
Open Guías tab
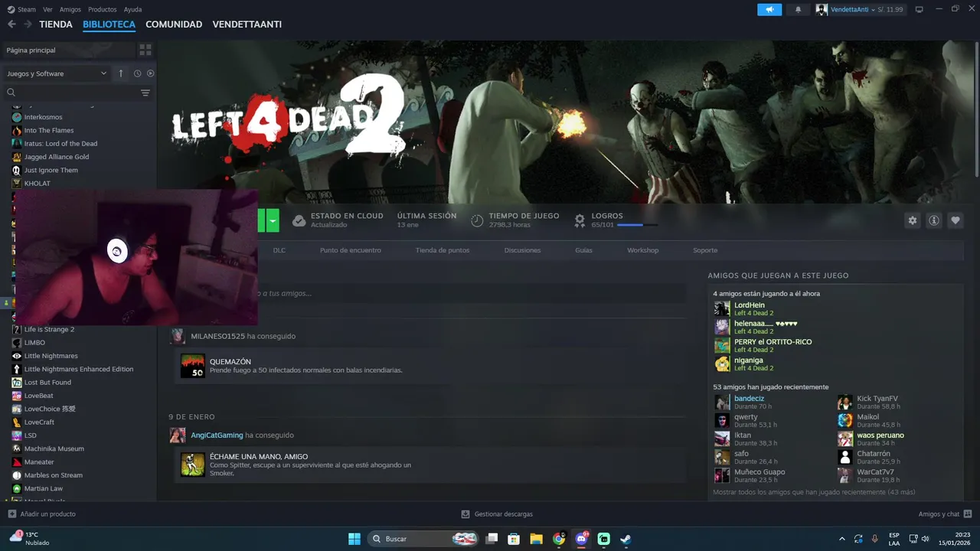(x=583, y=250)
